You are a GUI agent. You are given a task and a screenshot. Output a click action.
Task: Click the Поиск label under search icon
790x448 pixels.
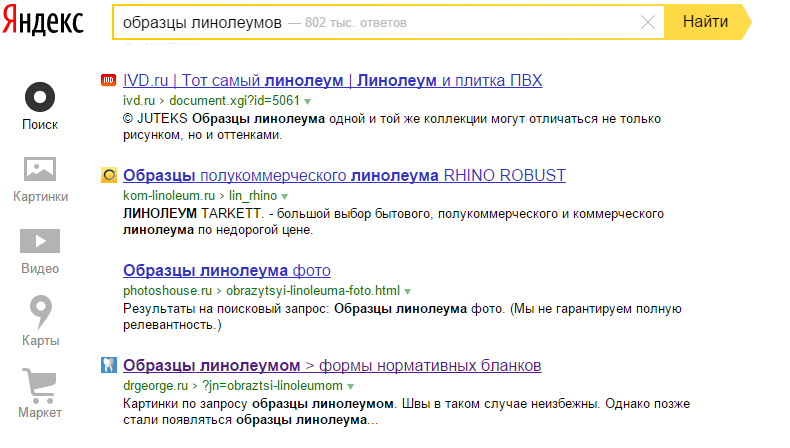(x=40, y=124)
